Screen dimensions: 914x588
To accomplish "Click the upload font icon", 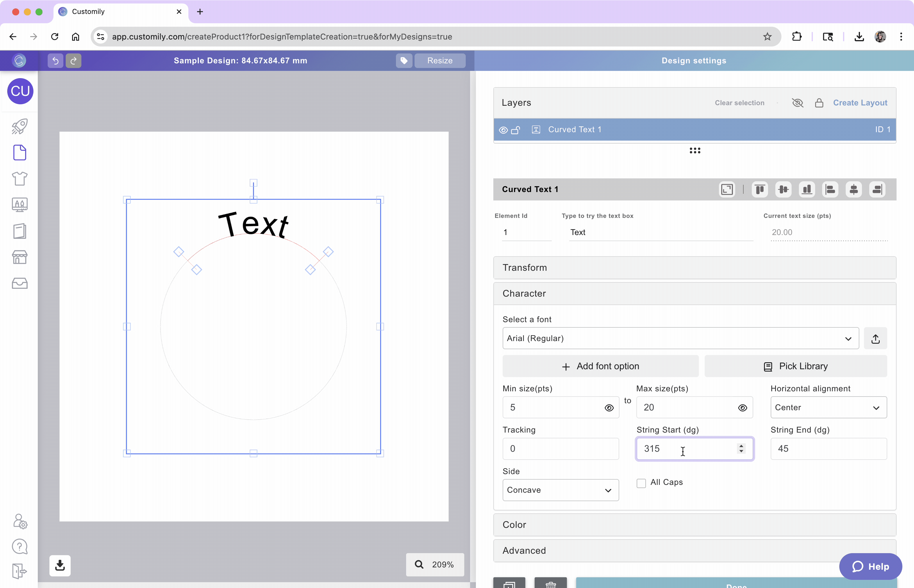I will [875, 339].
